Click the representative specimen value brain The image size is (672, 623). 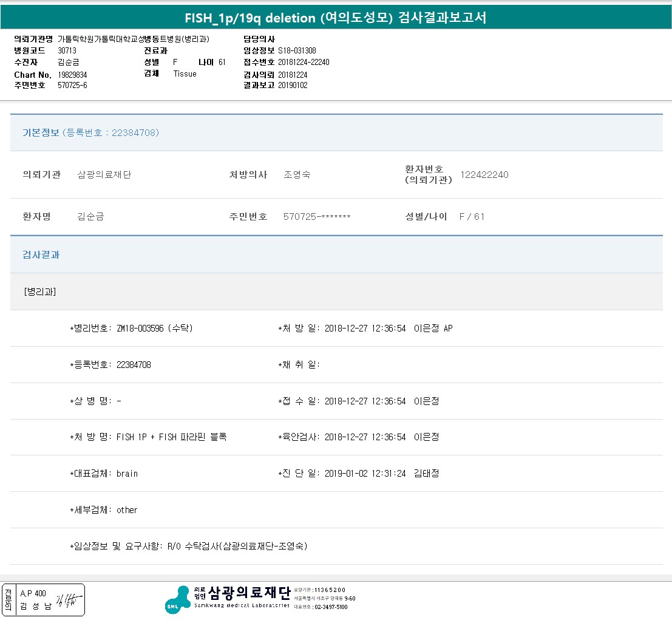127,474
